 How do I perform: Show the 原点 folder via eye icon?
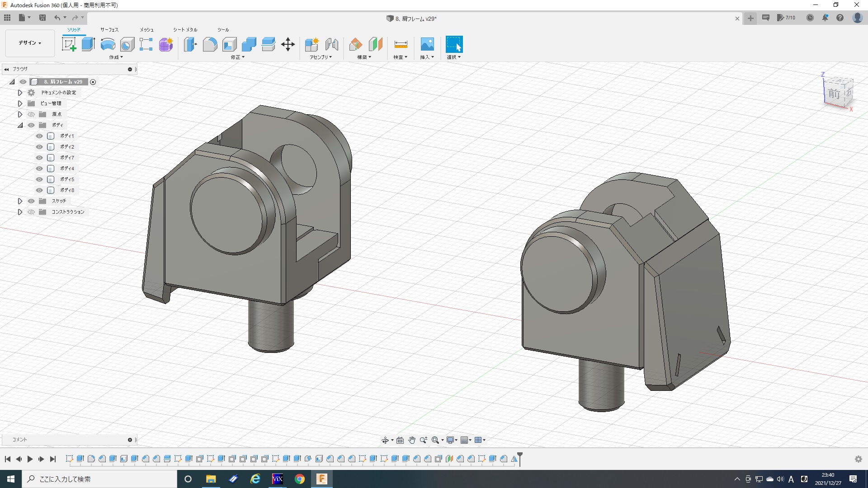coord(31,114)
